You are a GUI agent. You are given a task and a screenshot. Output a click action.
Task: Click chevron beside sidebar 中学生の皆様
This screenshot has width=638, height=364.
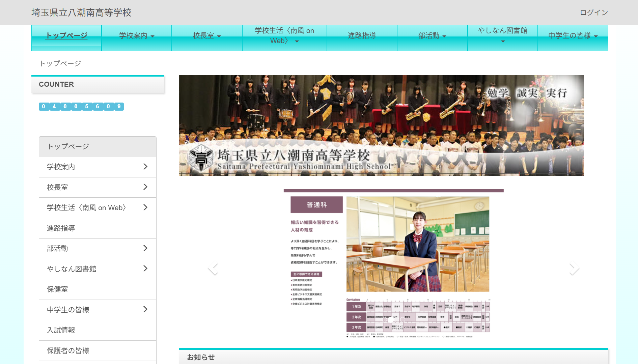(x=145, y=309)
